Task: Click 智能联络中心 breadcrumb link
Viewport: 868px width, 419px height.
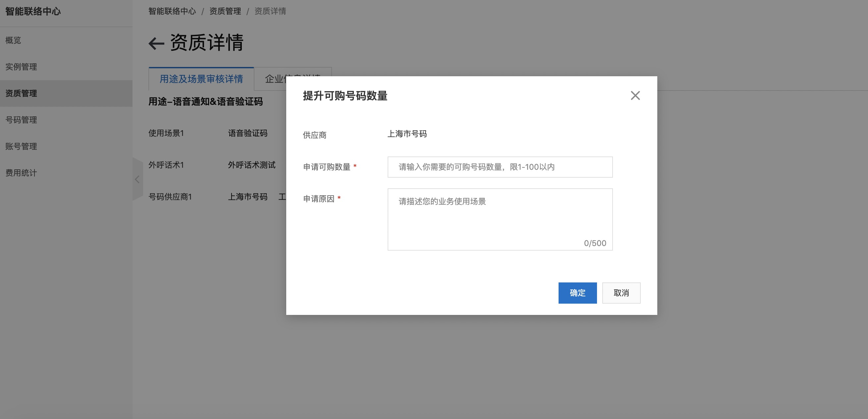Action: click(x=172, y=11)
